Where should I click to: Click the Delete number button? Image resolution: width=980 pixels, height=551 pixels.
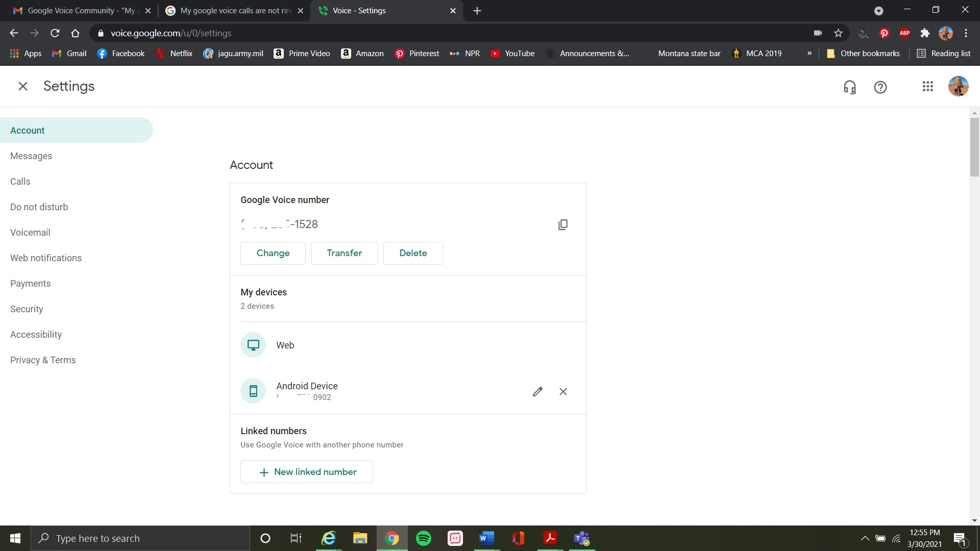click(413, 253)
